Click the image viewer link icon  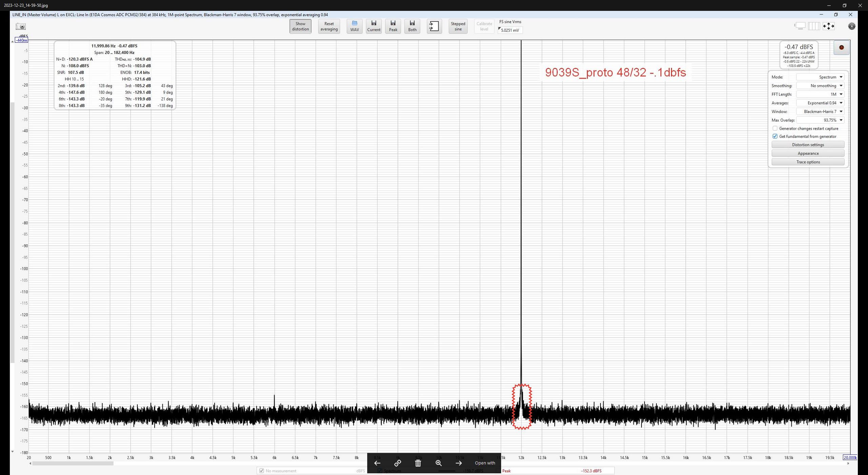(398, 463)
